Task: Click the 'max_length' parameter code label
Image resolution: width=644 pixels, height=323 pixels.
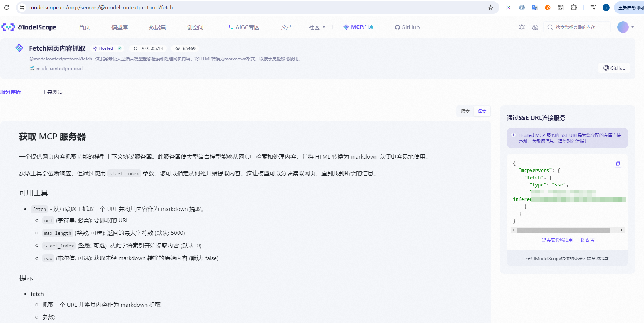Action: pos(58,233)
